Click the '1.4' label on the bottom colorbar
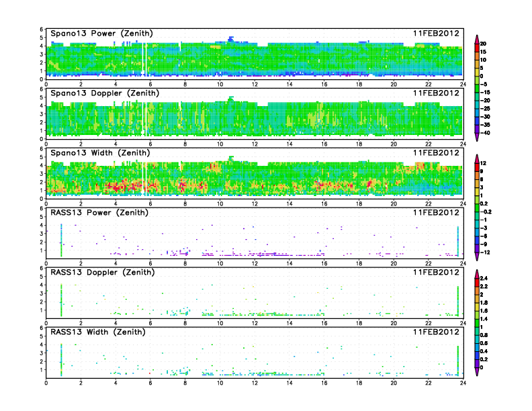The width and height of the screenshot is (532, 411). click(x=484, y=319)
